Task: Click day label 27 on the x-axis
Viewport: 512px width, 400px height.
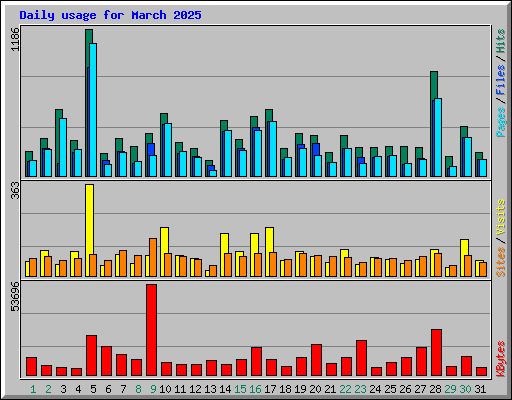Action: (420, 389)
